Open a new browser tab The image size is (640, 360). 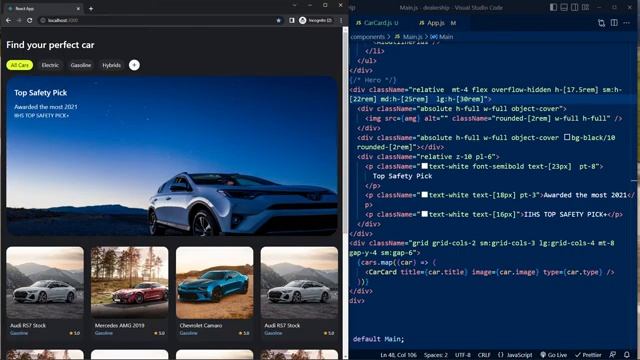coord(91,8)
